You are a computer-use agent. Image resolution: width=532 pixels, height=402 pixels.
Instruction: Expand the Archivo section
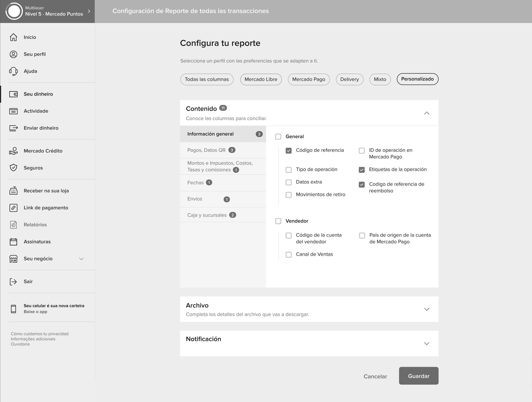426,309
